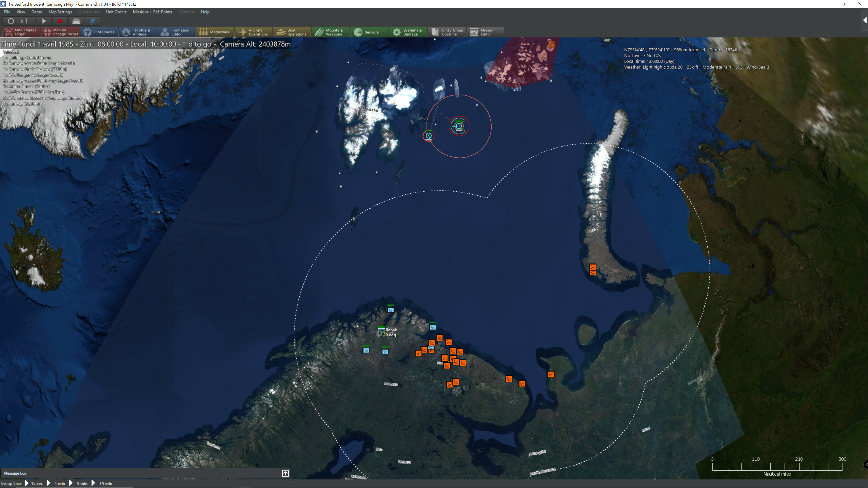Open Systems & Damage window
Screen dimensions: 868x488
[408, 32]
